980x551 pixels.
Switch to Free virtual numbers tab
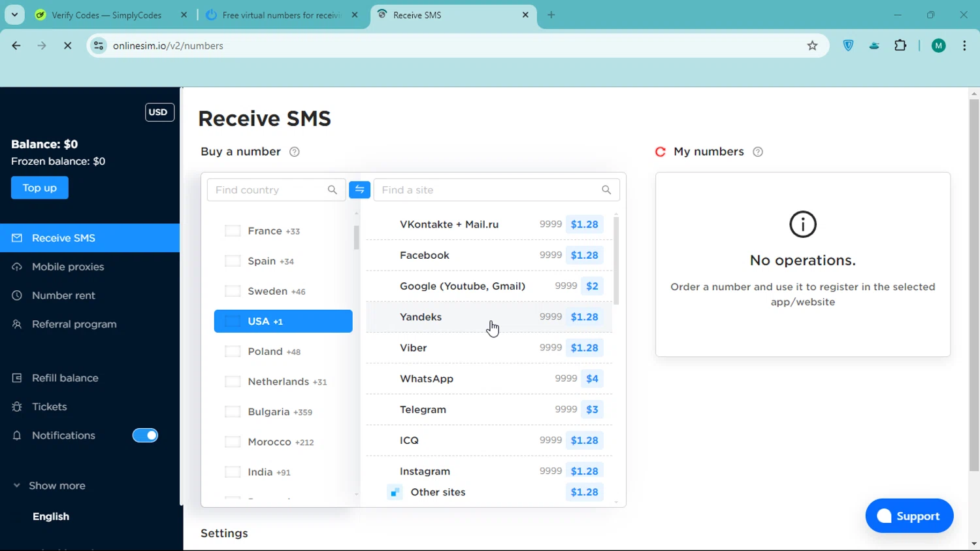tap(282, 15)
